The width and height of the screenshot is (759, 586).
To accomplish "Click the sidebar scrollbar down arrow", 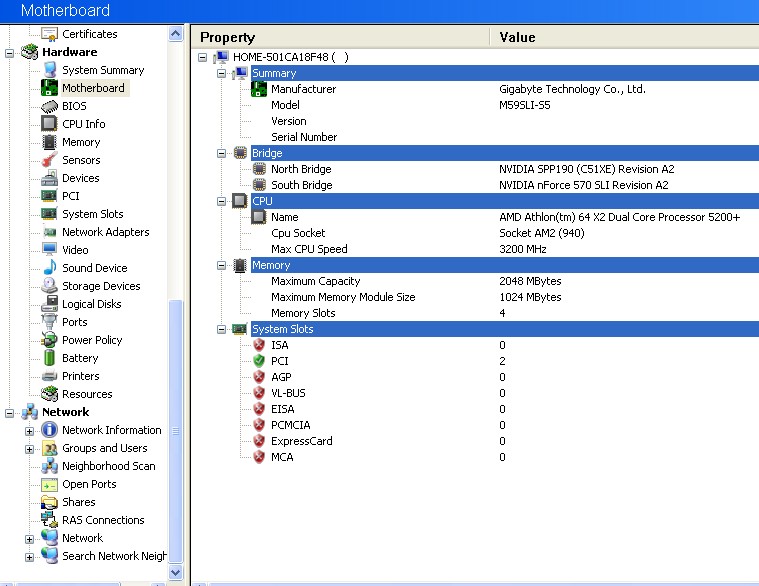I will tap(176, 573).
